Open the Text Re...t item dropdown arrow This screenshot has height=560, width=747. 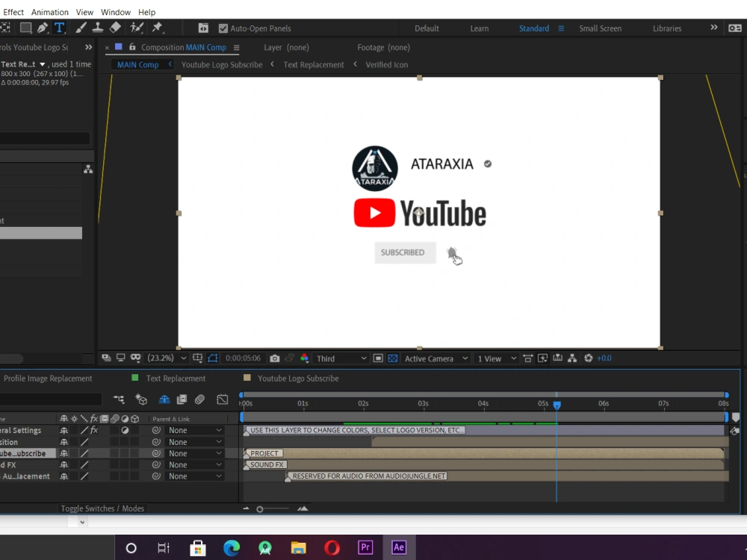point(43,64)
